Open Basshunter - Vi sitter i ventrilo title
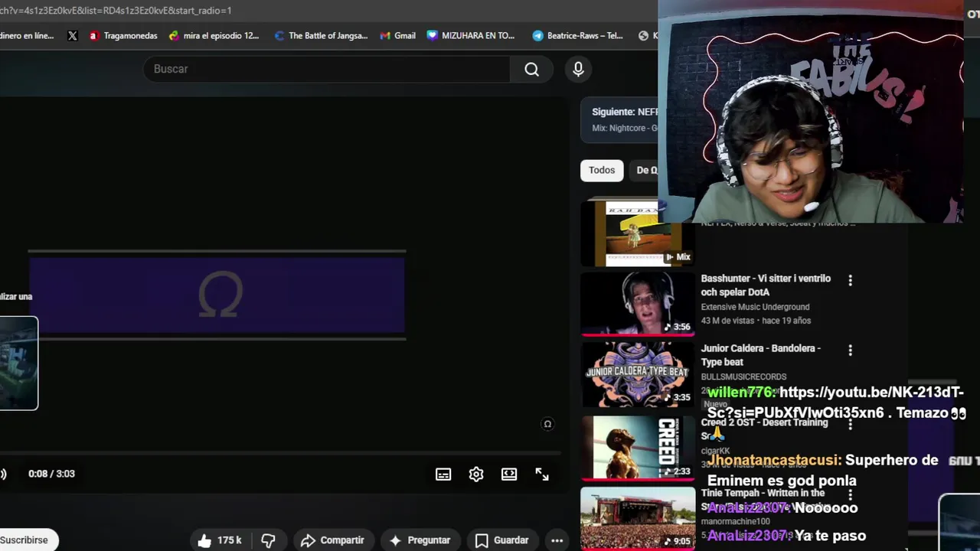The image size is (980, 551). click(x=766, y=285)
